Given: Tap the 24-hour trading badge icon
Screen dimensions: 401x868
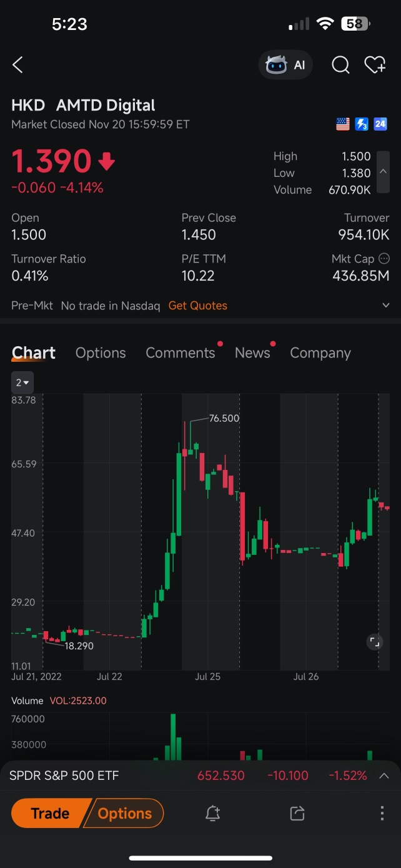Looking at the screenshot, I should [x=380, y=124].
